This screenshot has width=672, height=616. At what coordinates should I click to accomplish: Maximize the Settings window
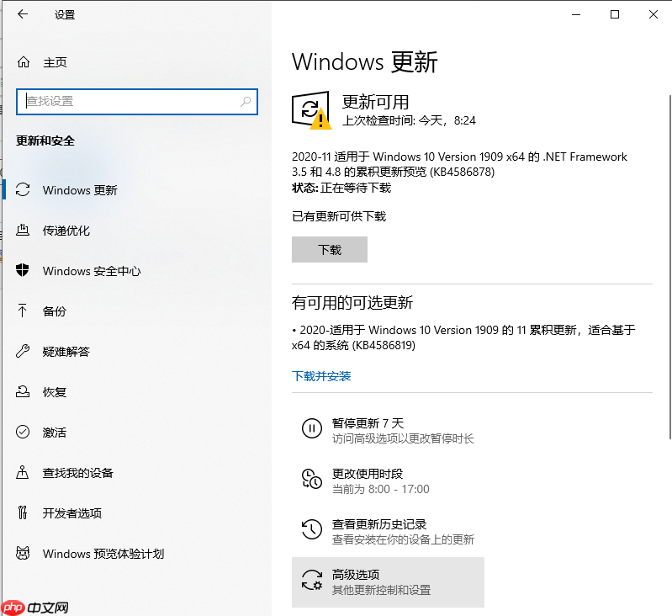click(x=615, y=14)
